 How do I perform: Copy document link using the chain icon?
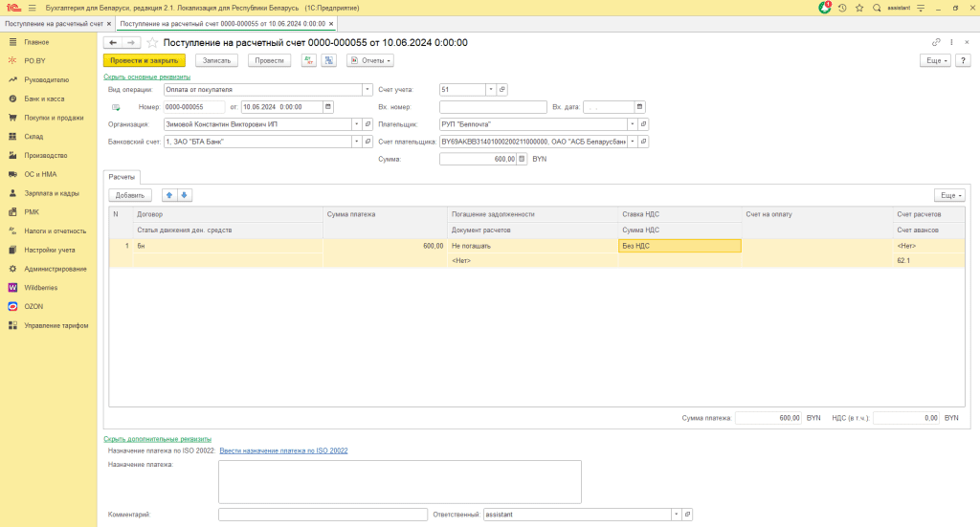936,43
